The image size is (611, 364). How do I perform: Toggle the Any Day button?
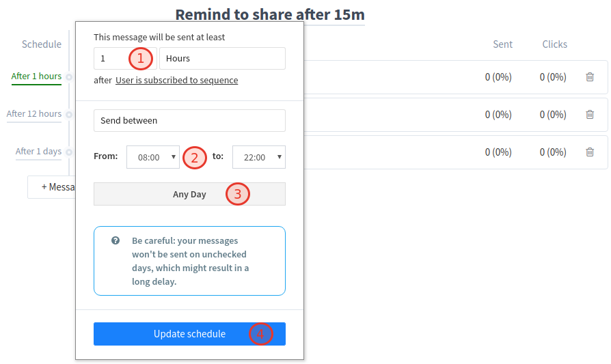(189, 194)
